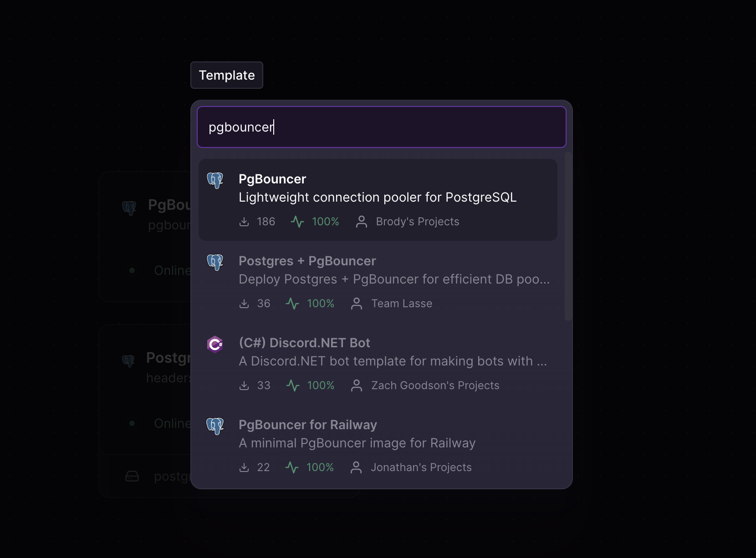Pick the PgBouncer for Railway template

pyautogui.click(x=378, y=445)
